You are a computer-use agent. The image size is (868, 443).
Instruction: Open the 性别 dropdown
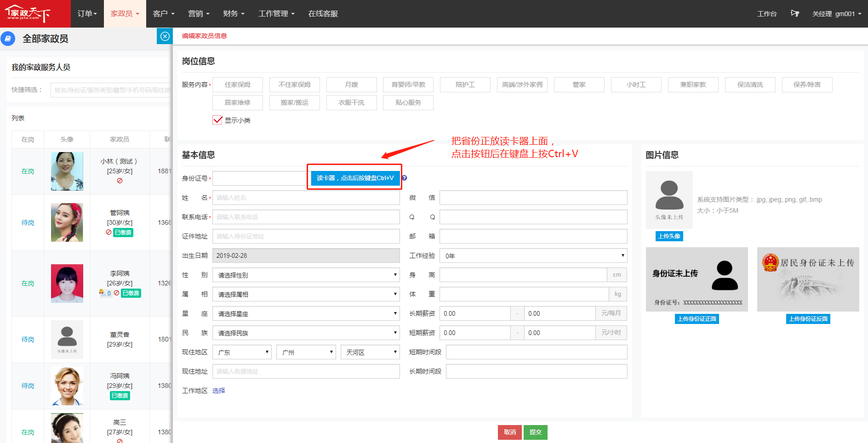click(306, 275)
